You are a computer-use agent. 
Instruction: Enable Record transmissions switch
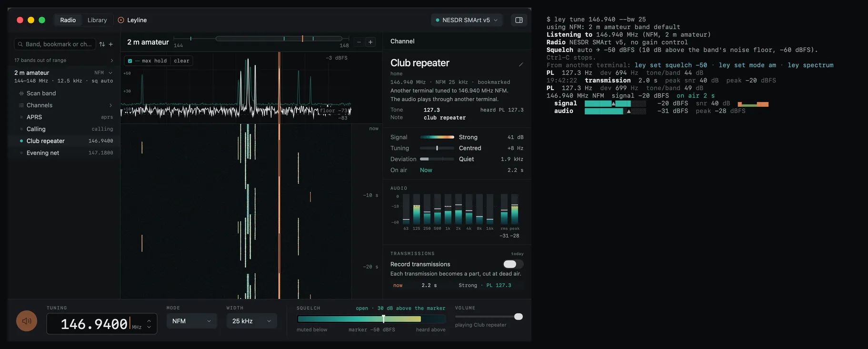[x=513, y=264]
